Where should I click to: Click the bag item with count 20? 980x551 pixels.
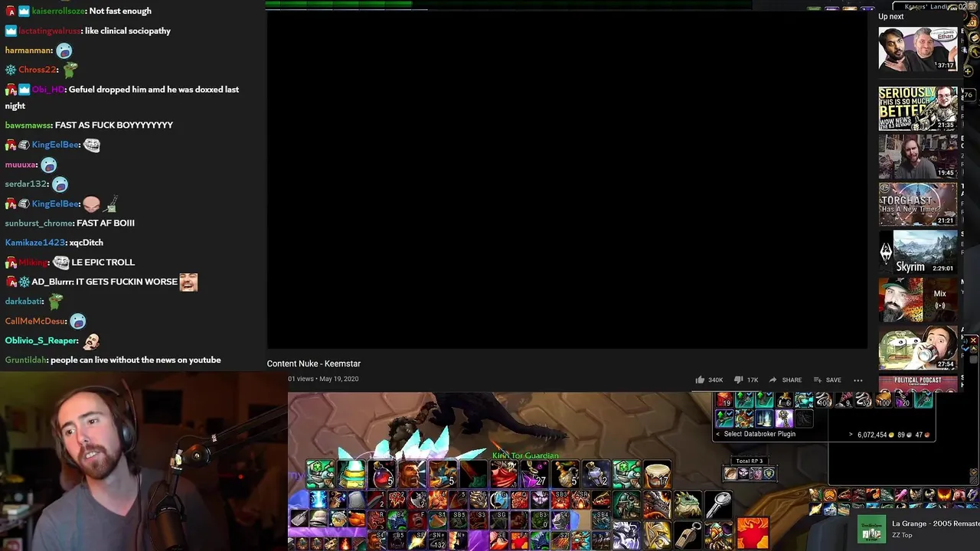tap(903, 399)
